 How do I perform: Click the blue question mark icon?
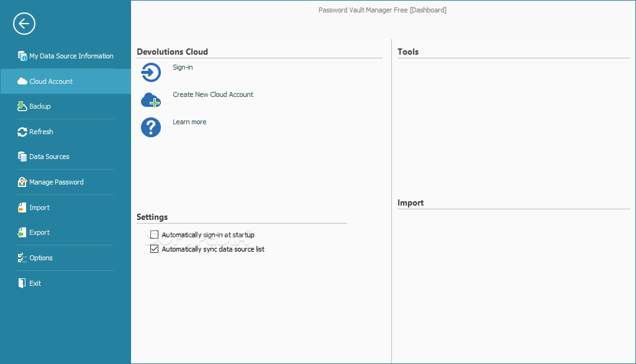point(151,127)
